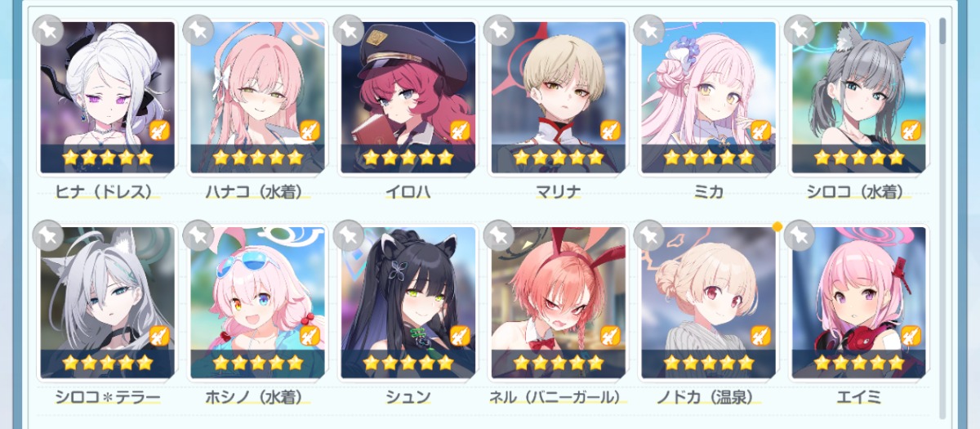Toggle pin icon on イロハ card
The height and width of the screenshot is (429, 980).
349,30
